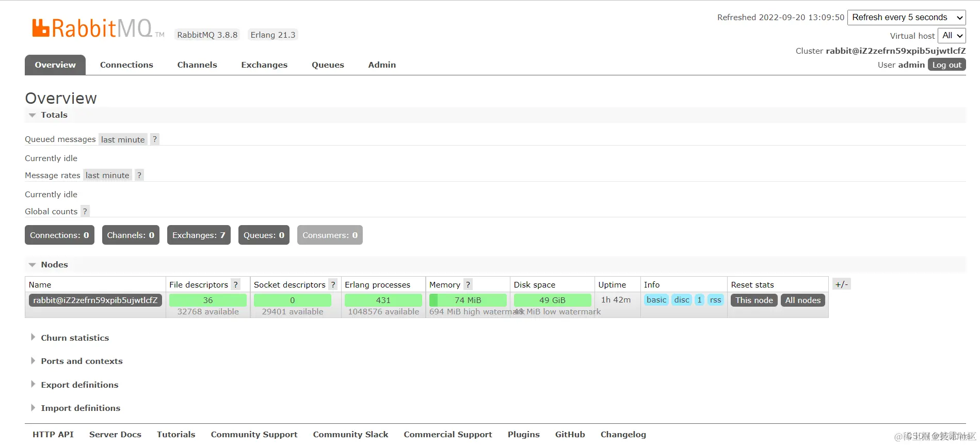Open the Plugins footer link
The width and height of the screenshot is (980, 445).
click(x=524, y=435)
